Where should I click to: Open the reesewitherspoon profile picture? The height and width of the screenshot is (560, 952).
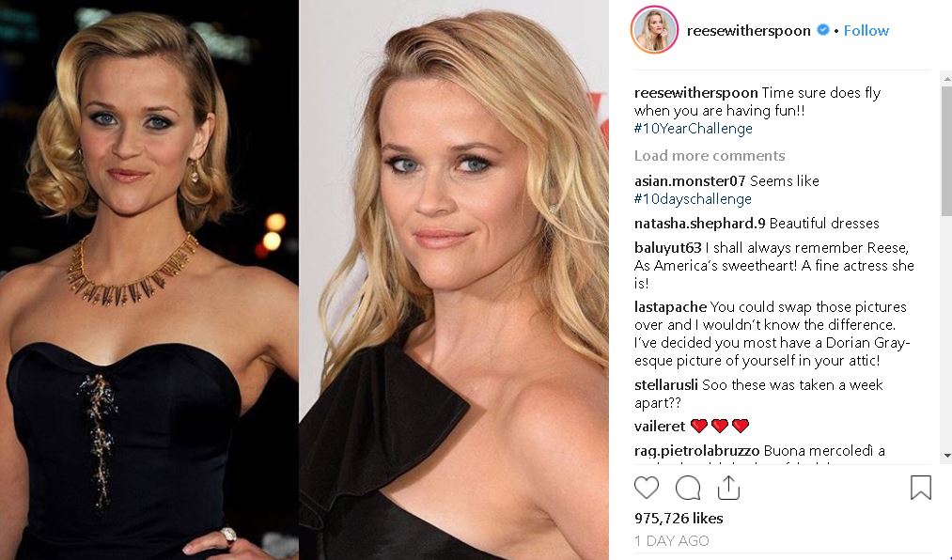[x=654, y=30]
